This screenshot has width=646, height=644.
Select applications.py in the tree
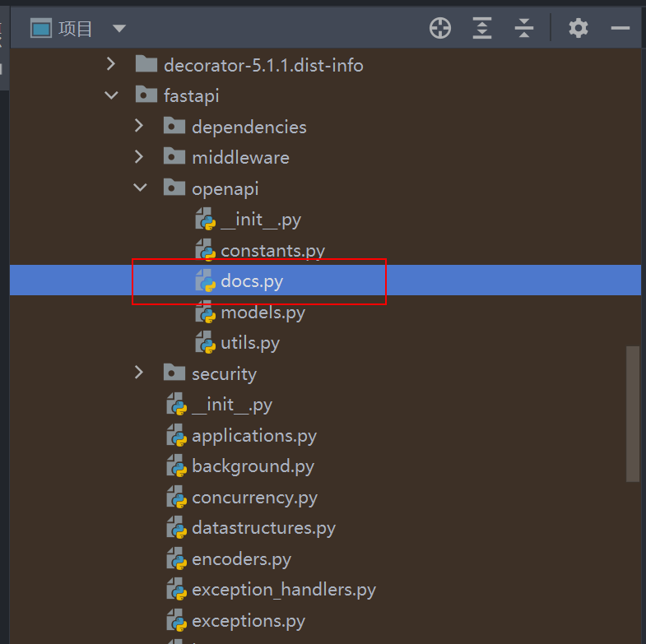pos(254,436)
